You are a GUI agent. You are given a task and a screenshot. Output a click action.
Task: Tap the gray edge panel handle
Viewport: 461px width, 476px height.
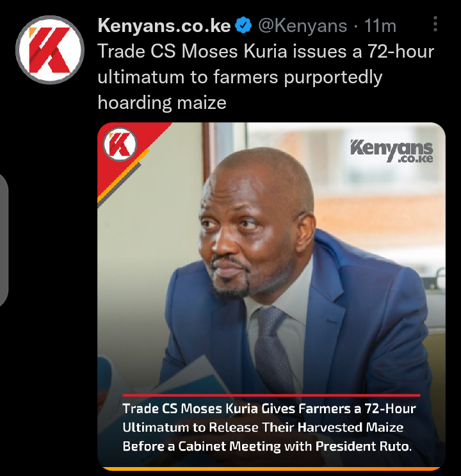[x=3, y=240]
